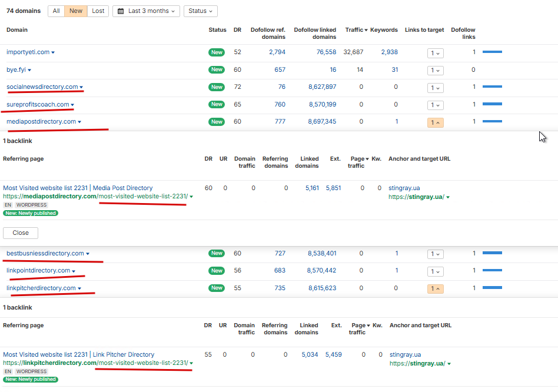Screen dimensions: 558x392
Task: Open bye.fyi domain link
Action: click(16, 69)
